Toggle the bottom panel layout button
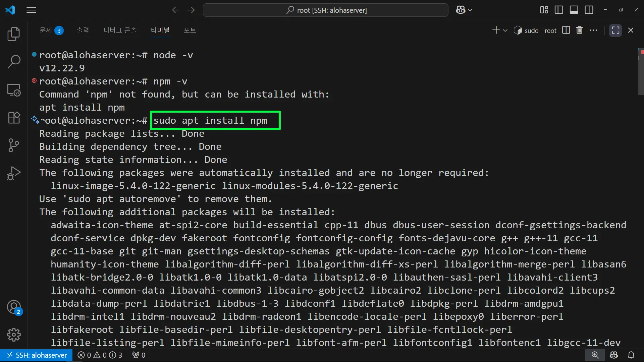The width and height of the screenshot is (644, 362). [x=574, y=10]
